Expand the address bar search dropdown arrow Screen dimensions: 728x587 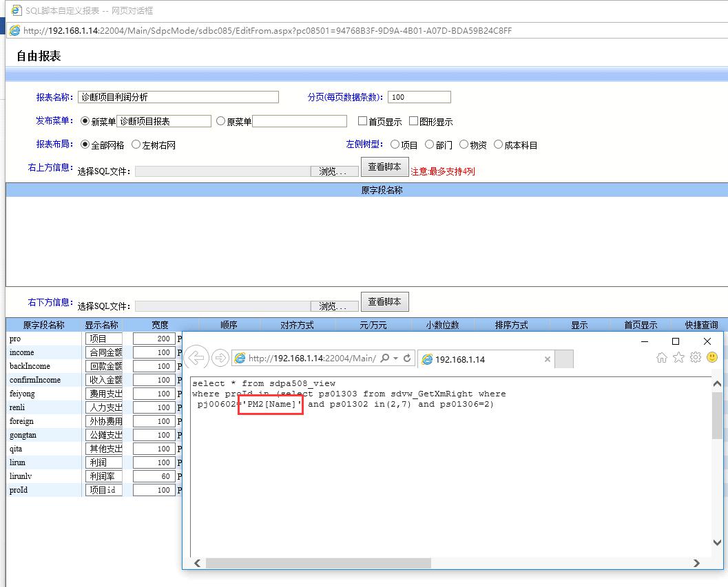tap(395, 359)
